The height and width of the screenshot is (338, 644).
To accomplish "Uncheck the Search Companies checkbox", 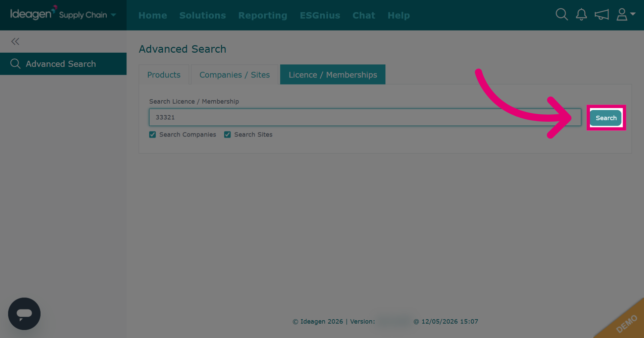I will pyautogui.click(x=153, y=134).
